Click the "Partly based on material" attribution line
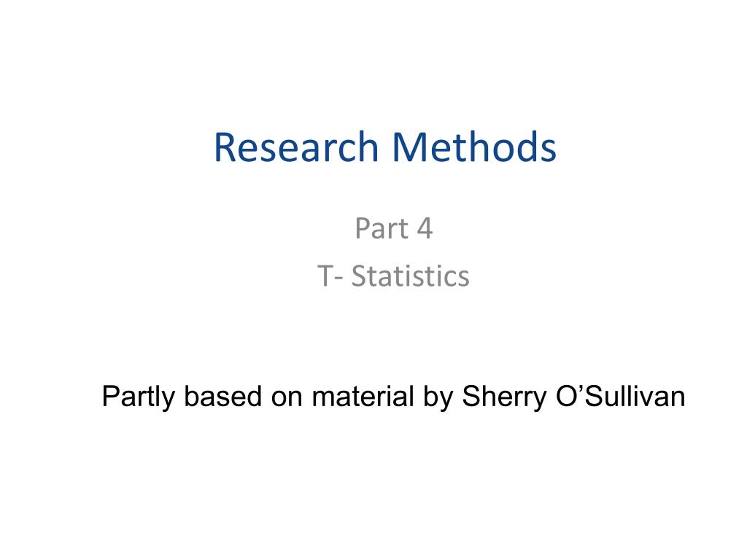 [393, 397]
